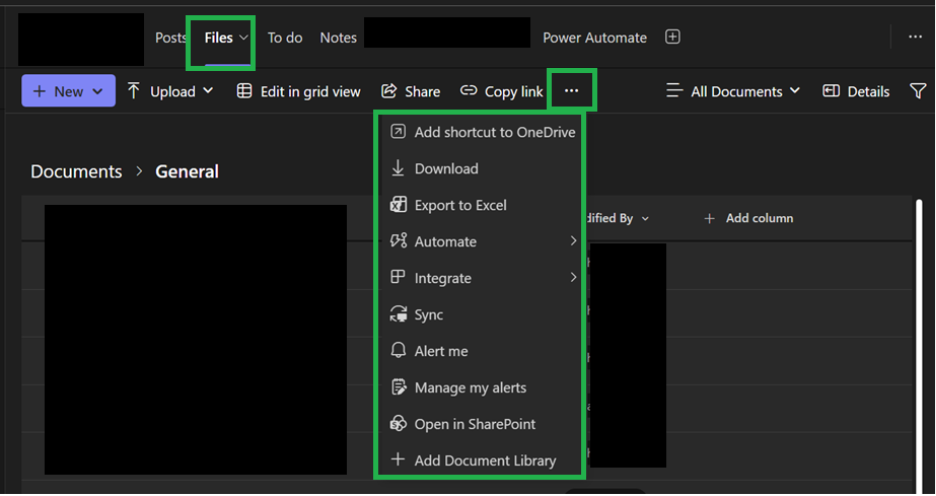This screenshot has height=496, width=936.
Task: Choose Add shortcut to OneDrive text
Action: [495, 132]
